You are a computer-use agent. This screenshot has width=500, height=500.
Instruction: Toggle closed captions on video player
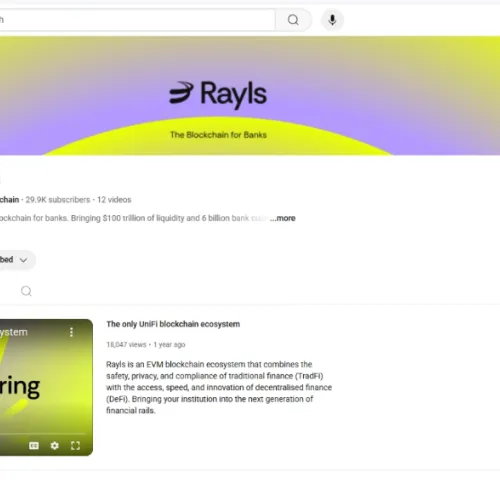click(34, 446)
